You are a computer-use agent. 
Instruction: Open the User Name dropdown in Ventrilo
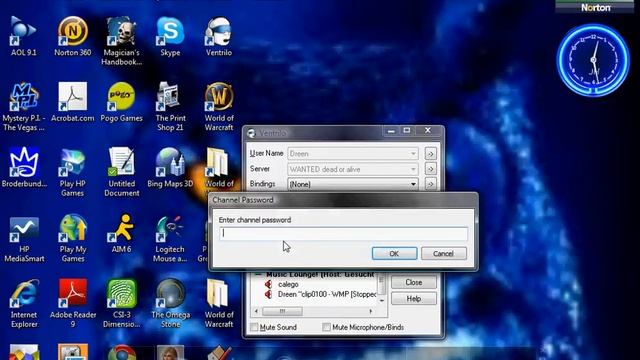(413, 154)
